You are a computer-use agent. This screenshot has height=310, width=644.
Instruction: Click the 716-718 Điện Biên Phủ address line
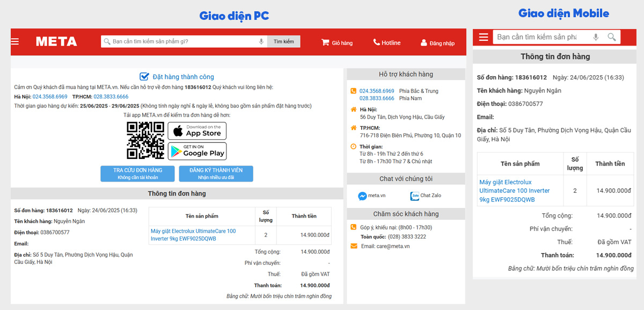(410, 135)
